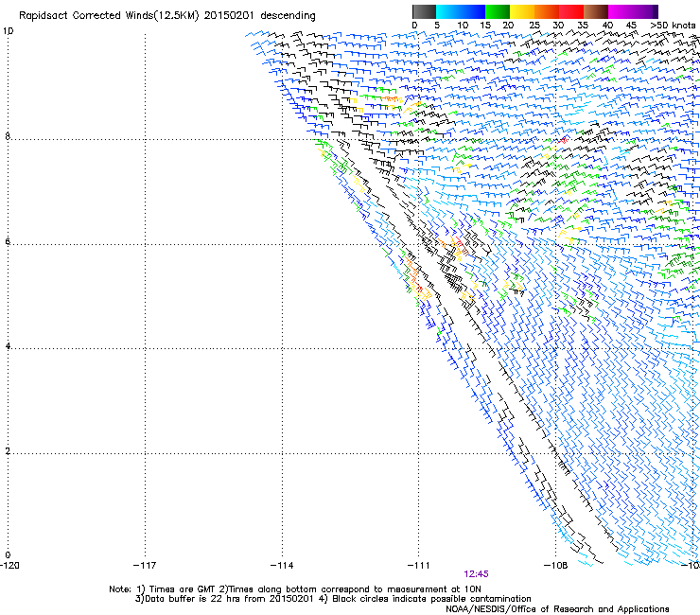Click the longitude axis label '-108'
Screen dimensions: 700x615
point(556,566)
